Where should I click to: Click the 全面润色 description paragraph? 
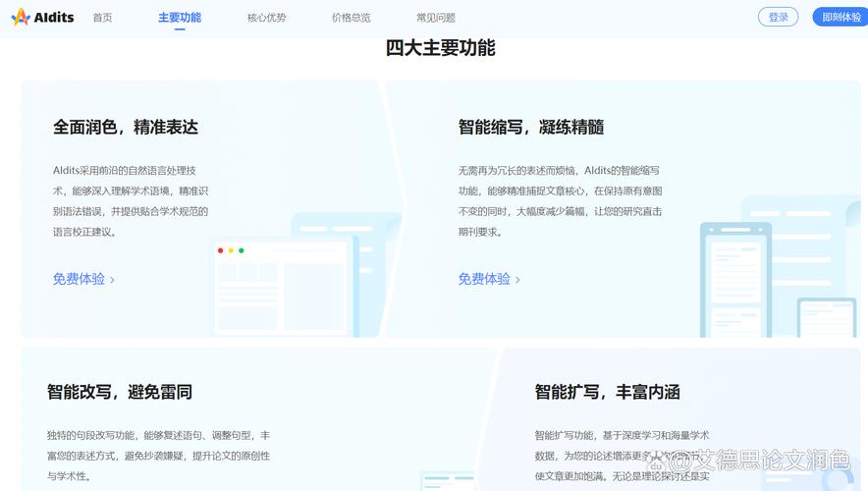coord(131,201)
